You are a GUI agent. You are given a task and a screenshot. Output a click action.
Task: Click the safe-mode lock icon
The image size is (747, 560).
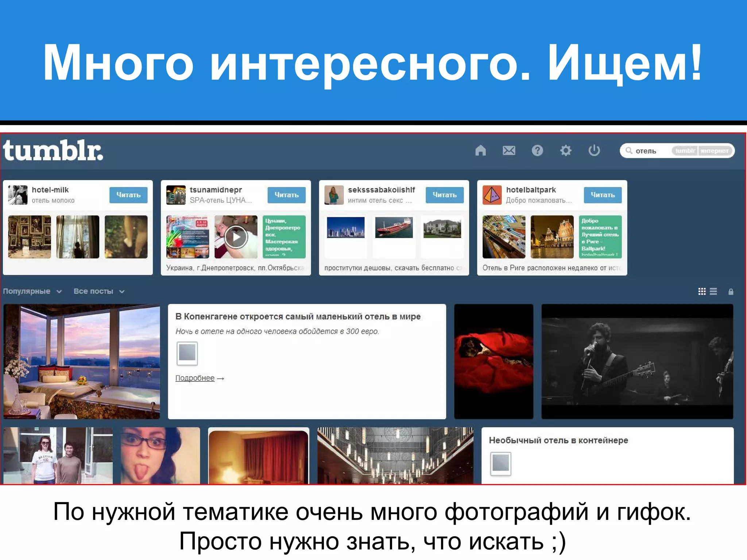point(731,292)
